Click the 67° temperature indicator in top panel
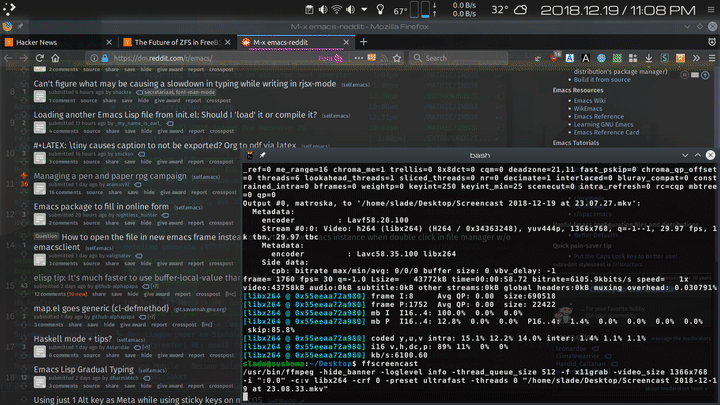Viewport: 720px width, 405px height. coord(400,11)
